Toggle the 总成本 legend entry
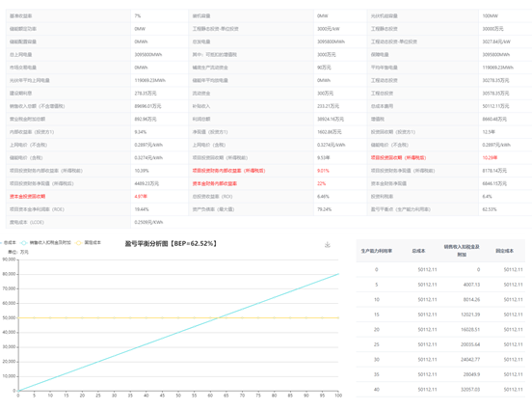This screenshot has height=410, width=532. click(x=8, y=242)
